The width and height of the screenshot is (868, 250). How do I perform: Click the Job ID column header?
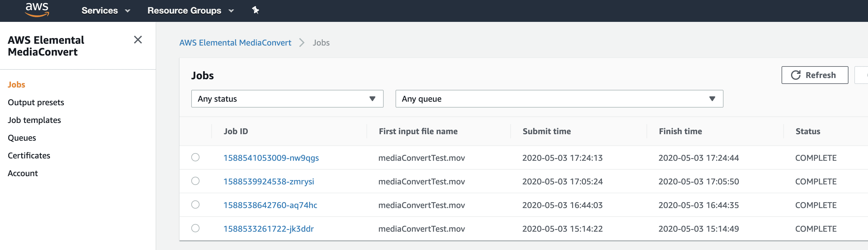[x=236, y=131]
